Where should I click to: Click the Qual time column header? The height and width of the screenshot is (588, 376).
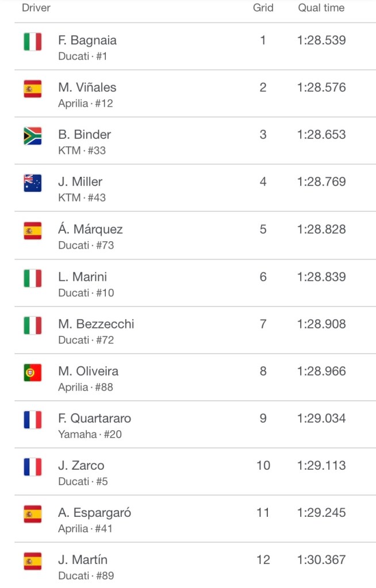click(x=321, y=8)
